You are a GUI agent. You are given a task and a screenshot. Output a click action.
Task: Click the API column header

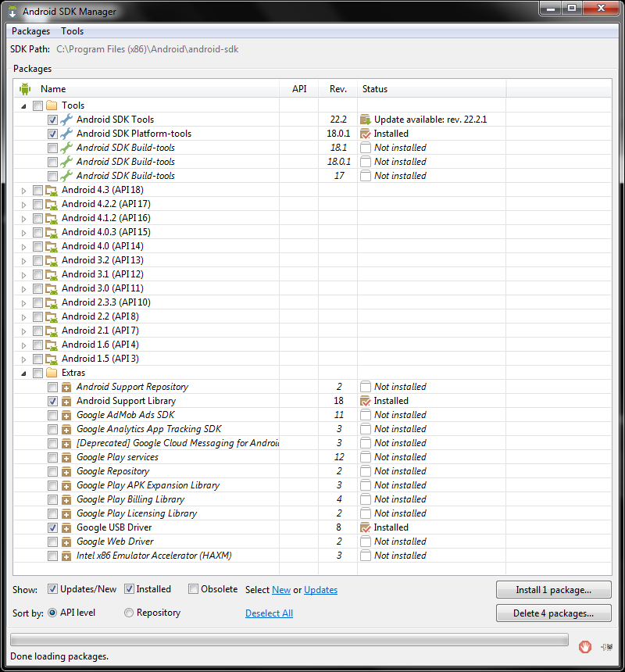299,89
